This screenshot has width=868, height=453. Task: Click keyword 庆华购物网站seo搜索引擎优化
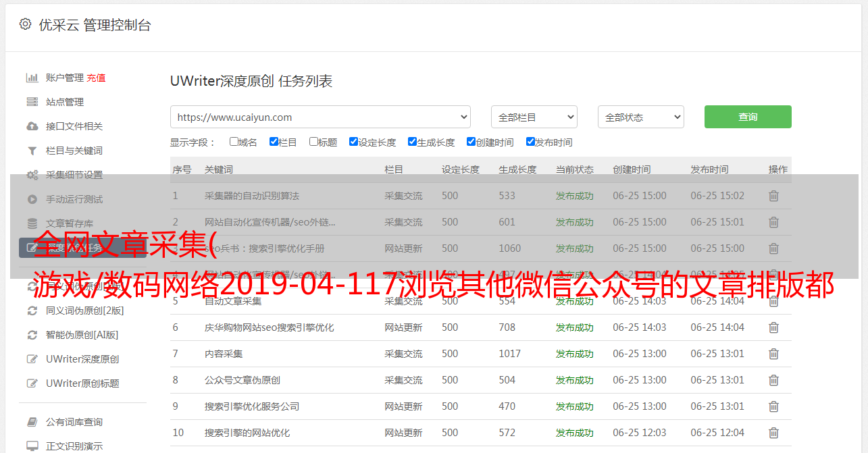coord(270,327)
